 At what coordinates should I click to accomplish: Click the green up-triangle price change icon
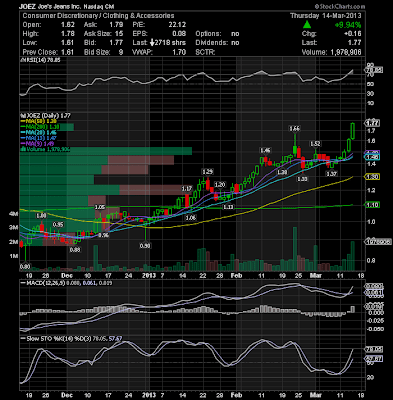(307, 25)
